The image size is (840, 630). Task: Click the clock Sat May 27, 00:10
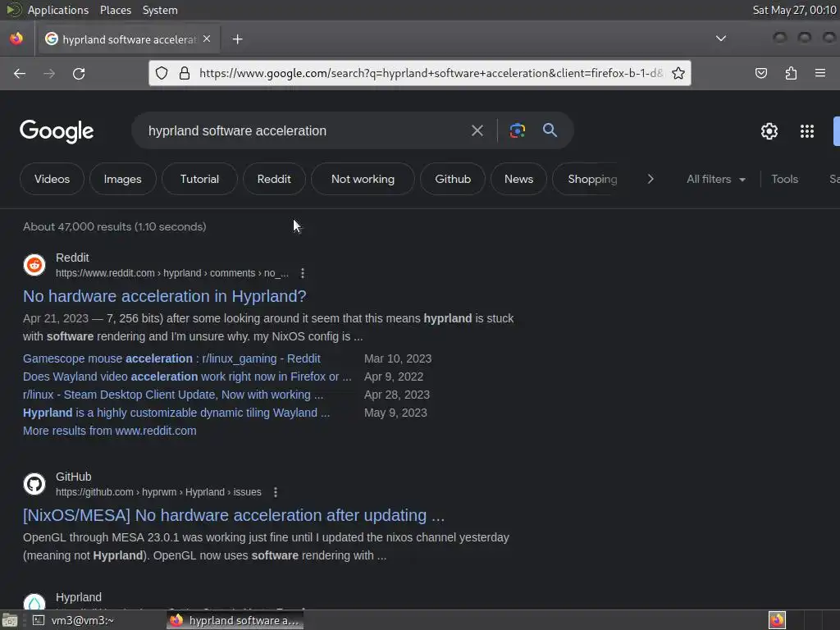point(794,10)
